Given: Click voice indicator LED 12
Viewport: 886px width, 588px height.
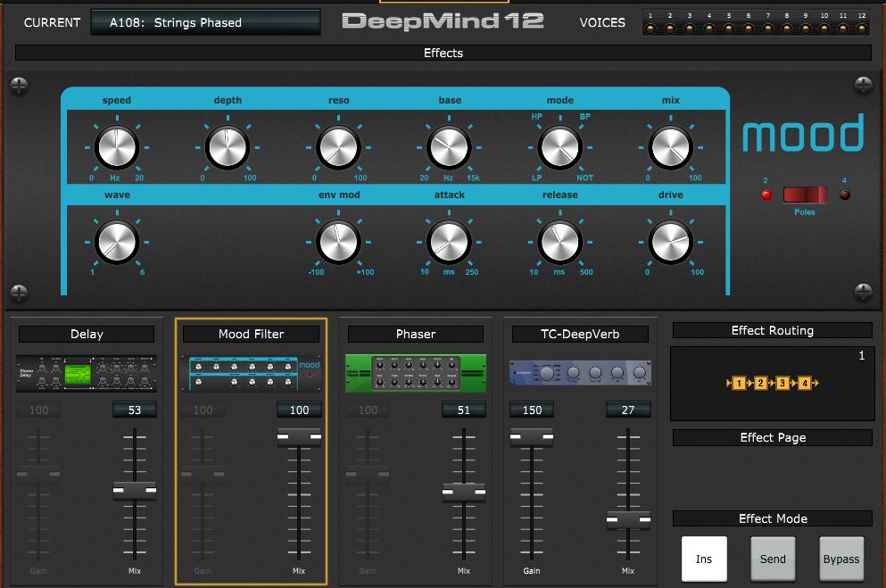Looking at the screenshot, I should point(862,29).
